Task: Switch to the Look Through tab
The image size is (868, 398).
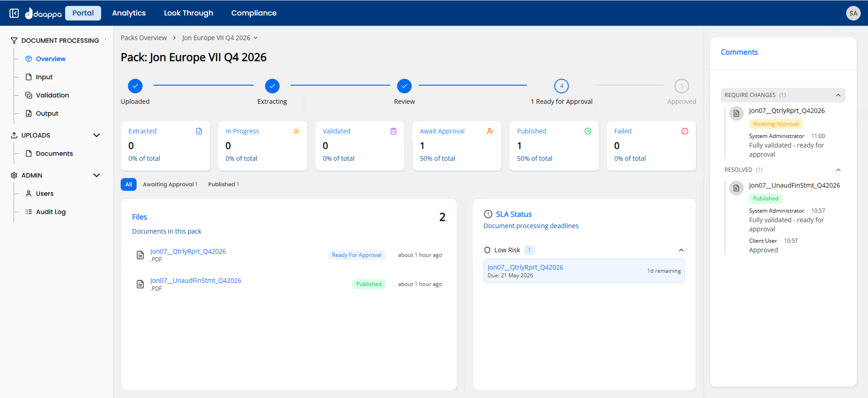Action: click(x=189, y=13)
